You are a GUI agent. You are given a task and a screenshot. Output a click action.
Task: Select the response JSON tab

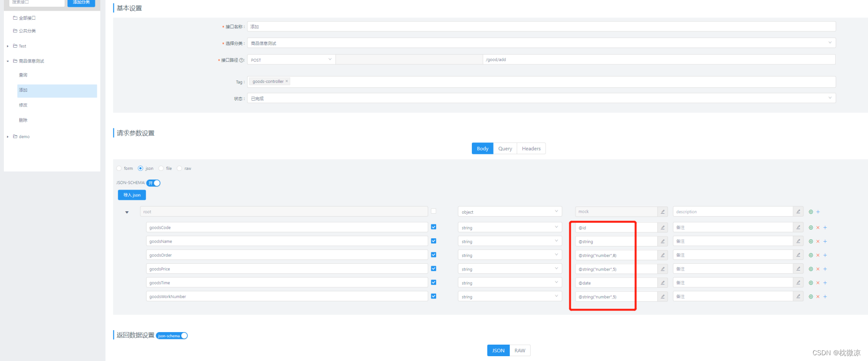[x=498, y=350]
